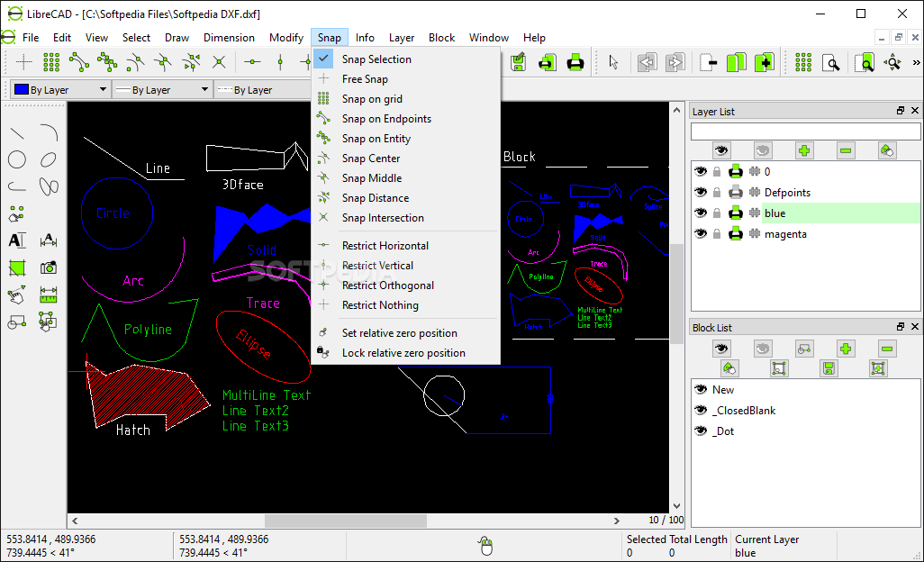Open the Info measure ruler tool
This screenshot has height=562, width=924.
click(x=49, y=295)
